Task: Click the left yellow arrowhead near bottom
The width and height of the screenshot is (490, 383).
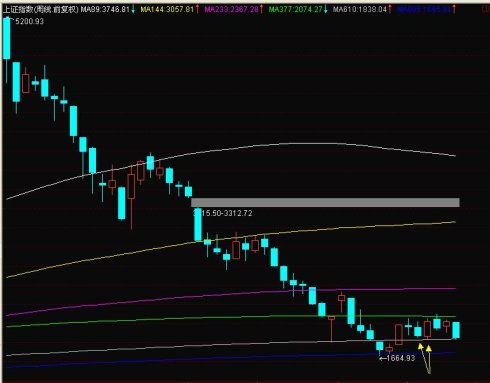Action: [421, 347]
